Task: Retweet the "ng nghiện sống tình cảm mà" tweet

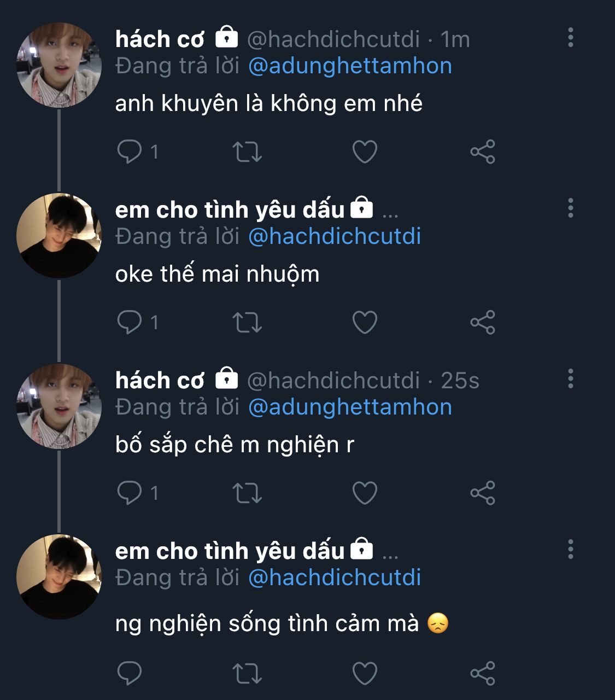Action: pos(247,673)
